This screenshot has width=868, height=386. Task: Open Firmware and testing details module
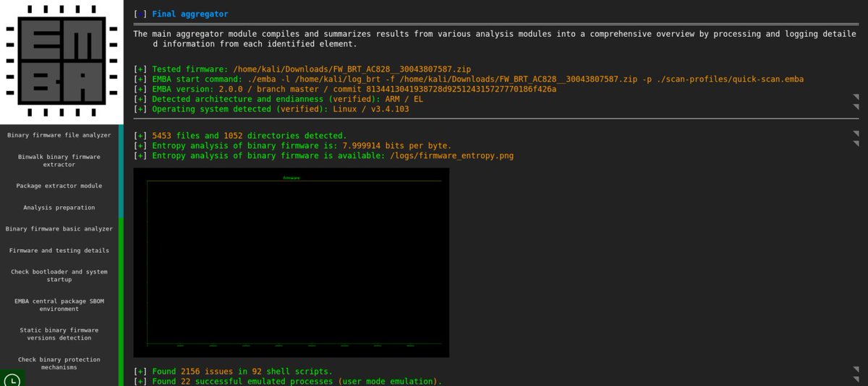pyautogui.click(x=59, y=250)
